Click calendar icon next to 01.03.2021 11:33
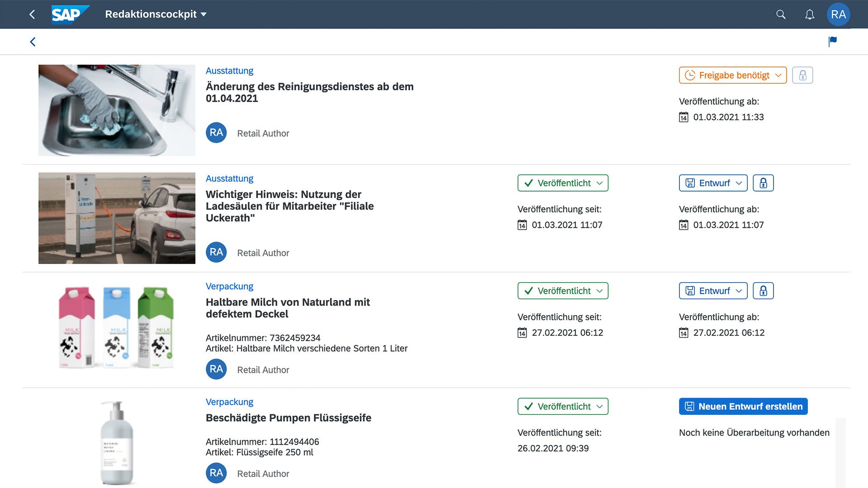The width and height of the screenshot is (868, 488). [684, 117]
